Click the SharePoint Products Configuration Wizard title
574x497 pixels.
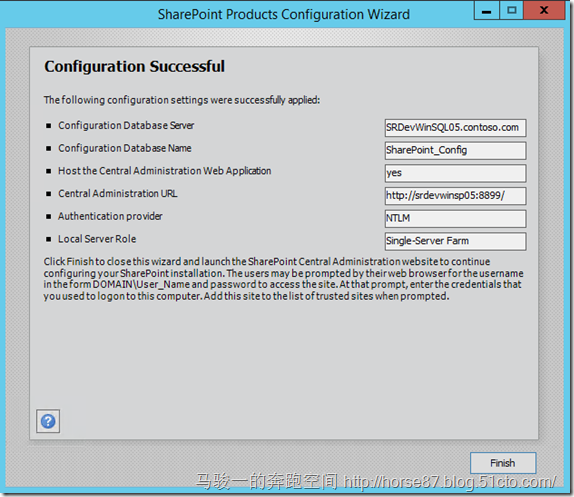284,14
